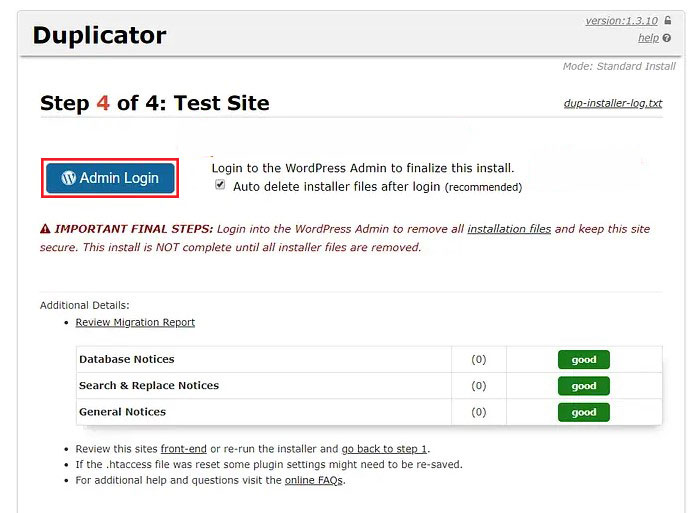Visit the online FAQs link
The image size is (699, 513).
pos(314,480)
